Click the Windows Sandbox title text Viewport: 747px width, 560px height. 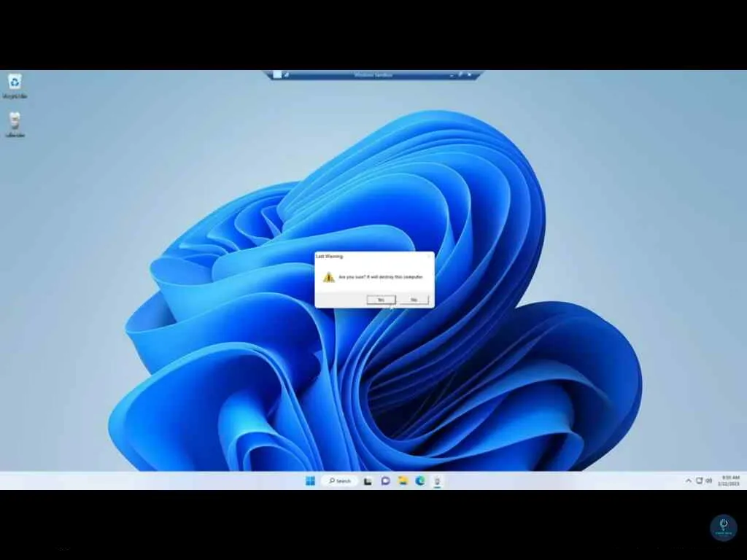point(373,75)
